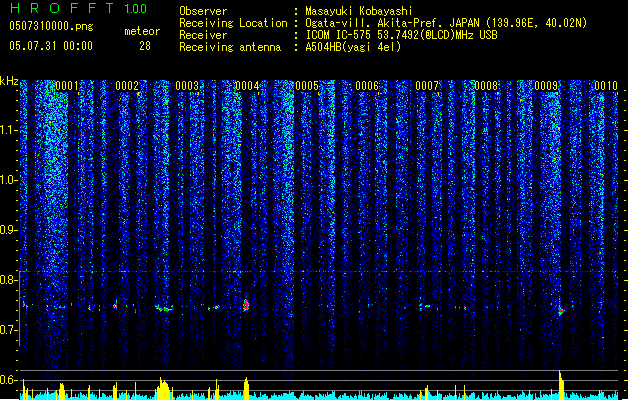
Task: Click the 0.8 kHz axis tick label
Action: 9,280
